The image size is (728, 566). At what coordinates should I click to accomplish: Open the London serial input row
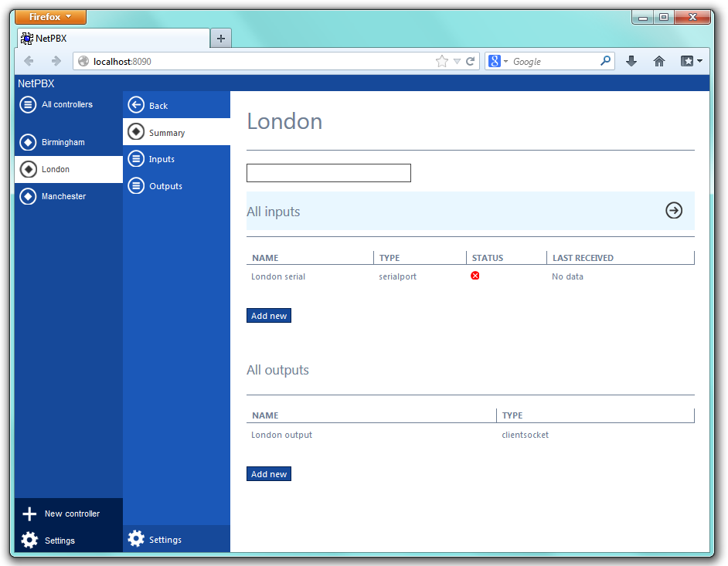point(278,276)
